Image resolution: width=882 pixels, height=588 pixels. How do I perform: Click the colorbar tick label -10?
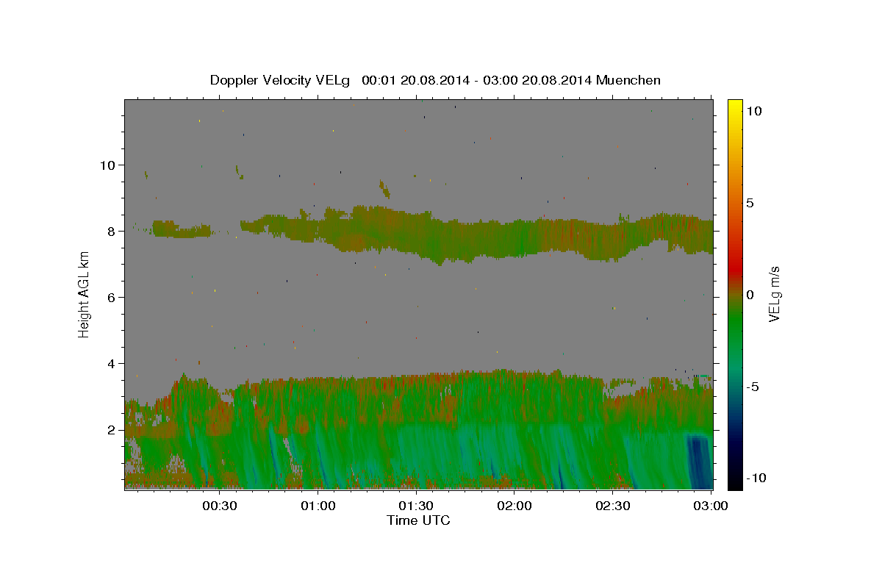756,478
